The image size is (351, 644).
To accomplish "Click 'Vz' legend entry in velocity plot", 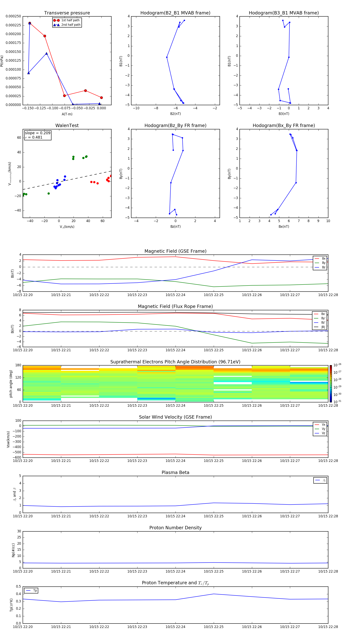I will pos(320,433).
